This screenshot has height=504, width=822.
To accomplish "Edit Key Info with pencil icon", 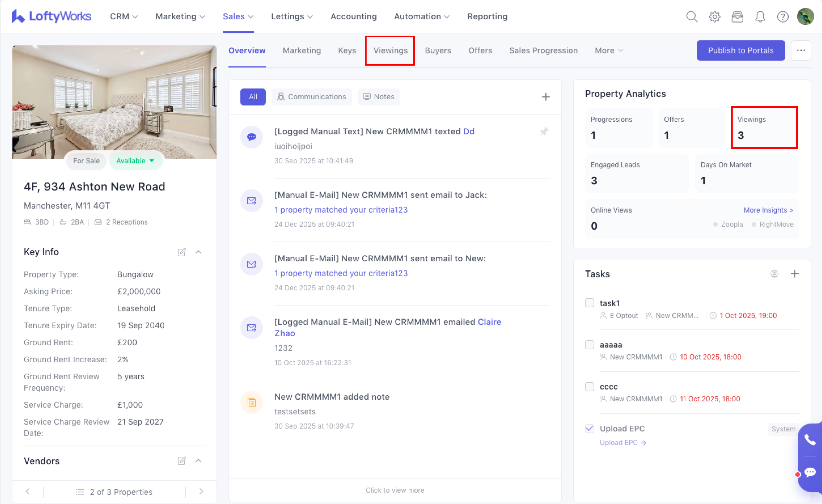I will [182, 252].
